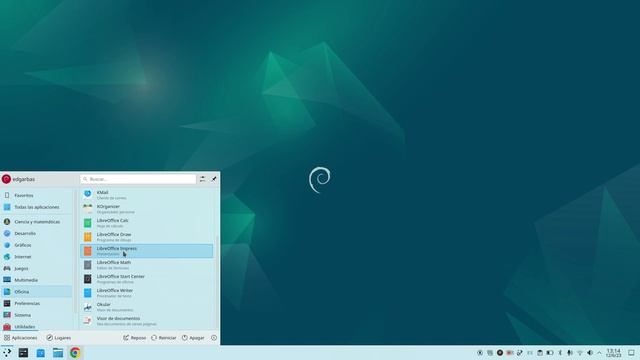
Task: Open KMail from the Oficina list
Action: click(x=147, y=195)
